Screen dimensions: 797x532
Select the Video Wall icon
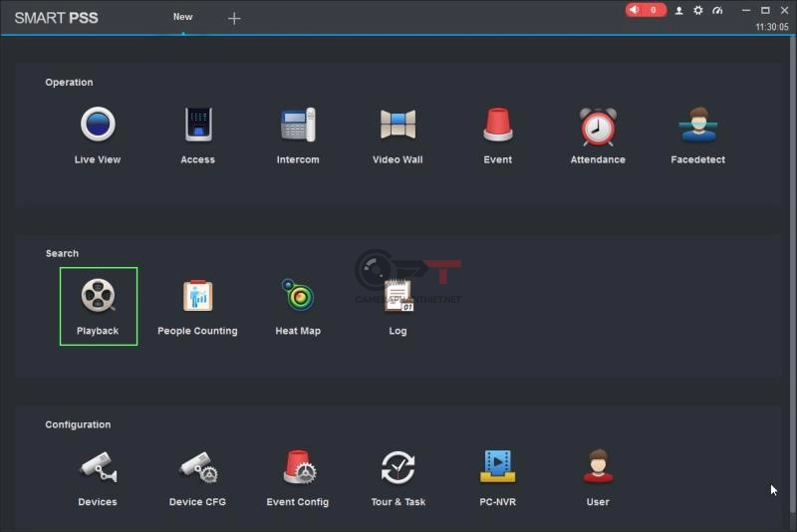[x=398, y=127]
